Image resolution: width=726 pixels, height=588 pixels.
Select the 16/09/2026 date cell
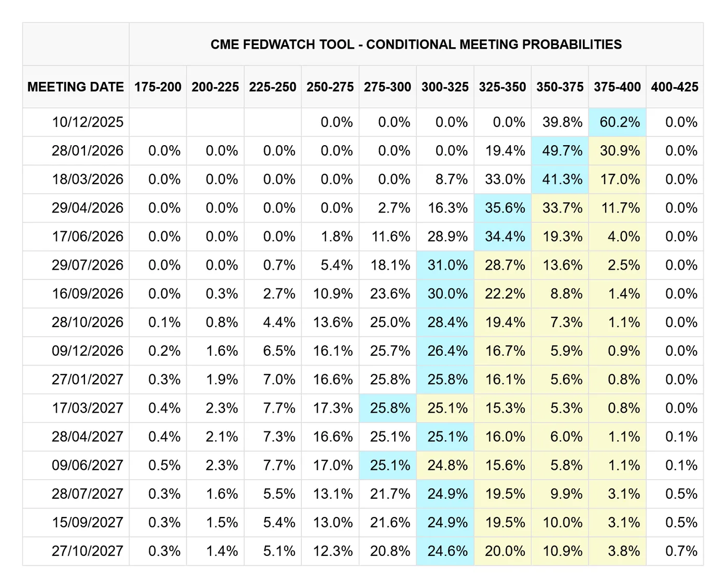(x=87, y=293)
